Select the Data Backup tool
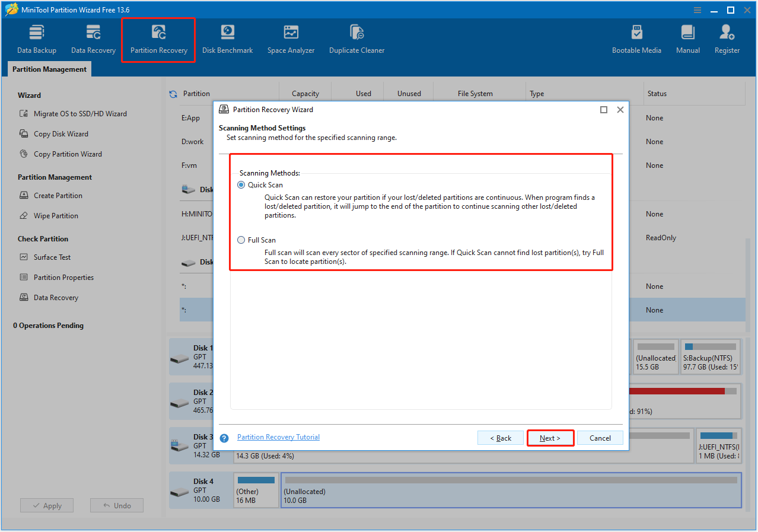This screenshot has width=758, height=532. pyautogui.click(x=36, y=37)
